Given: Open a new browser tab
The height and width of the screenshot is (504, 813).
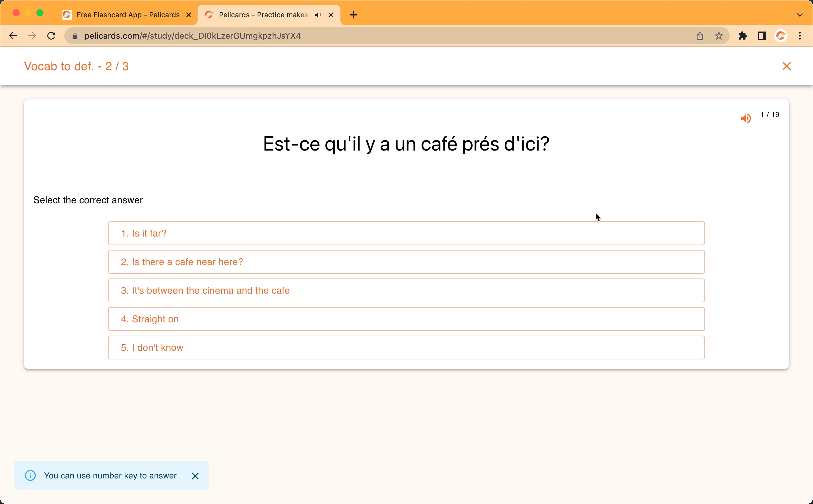Looking at the screenshot, I should tap(353, 15).
